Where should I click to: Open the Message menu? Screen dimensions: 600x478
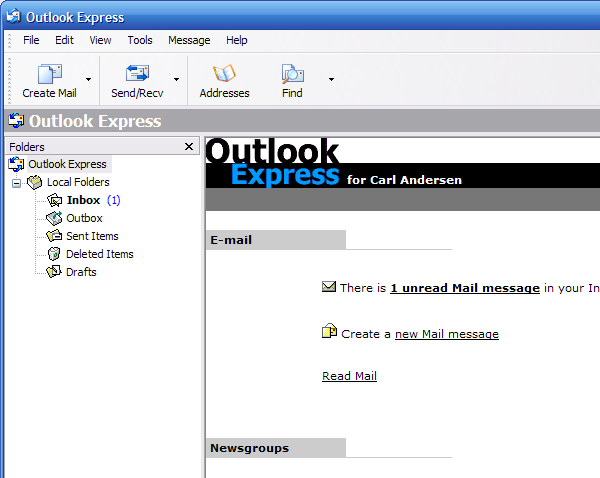pos(189,40)
